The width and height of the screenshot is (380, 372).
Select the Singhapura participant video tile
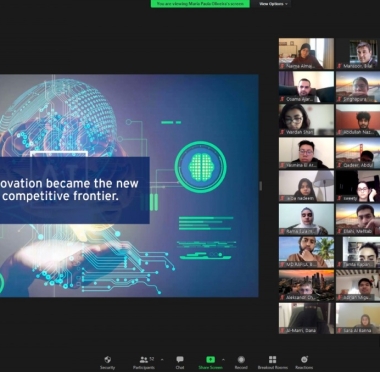[358, 87]
